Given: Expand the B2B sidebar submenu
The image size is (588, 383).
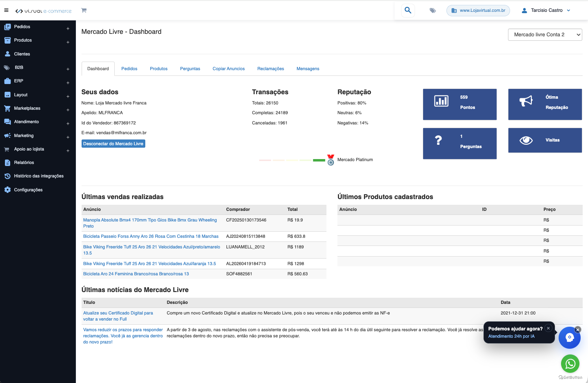Looking at the screenshot, I should [x=68, y=69].
